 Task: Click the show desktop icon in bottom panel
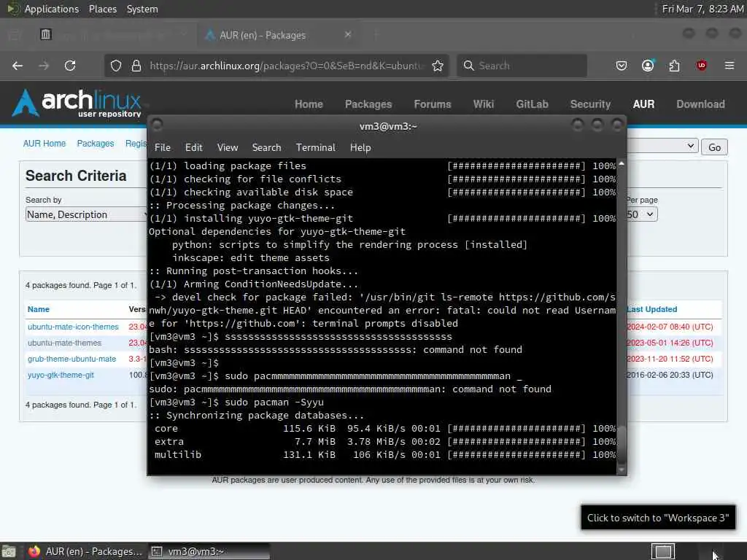9,551
